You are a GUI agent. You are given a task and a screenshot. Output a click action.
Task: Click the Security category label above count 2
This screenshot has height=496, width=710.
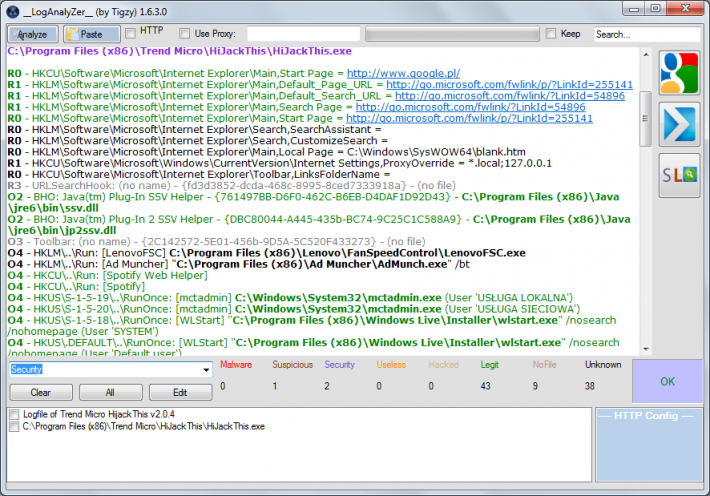tap(340, 365)
